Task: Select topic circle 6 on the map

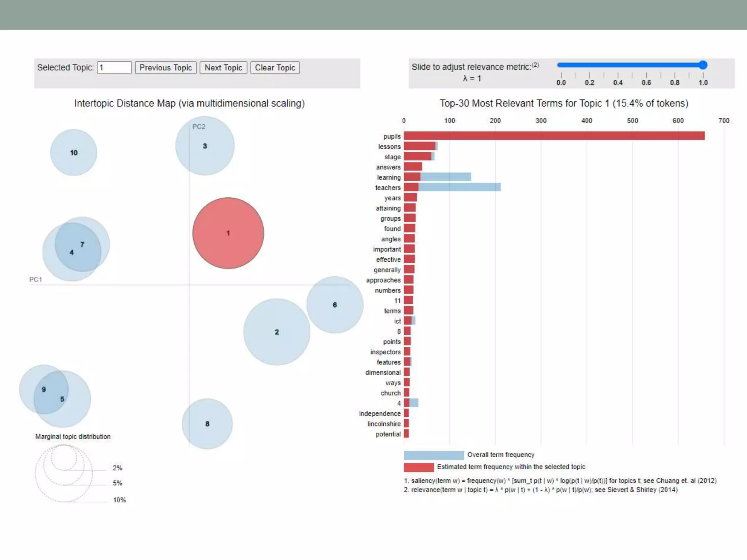Action: (x=335, y=305)
